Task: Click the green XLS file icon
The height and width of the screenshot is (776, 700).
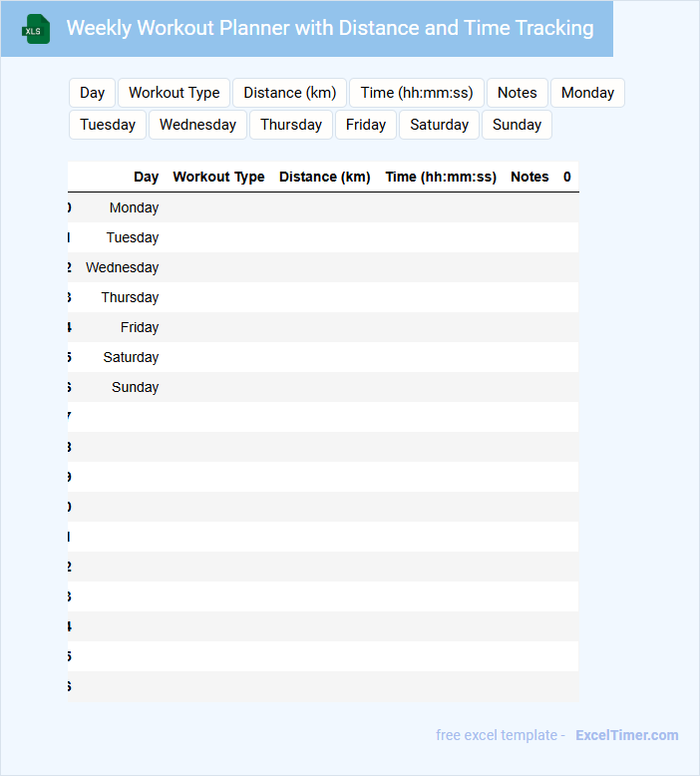Action: point(36,29)
